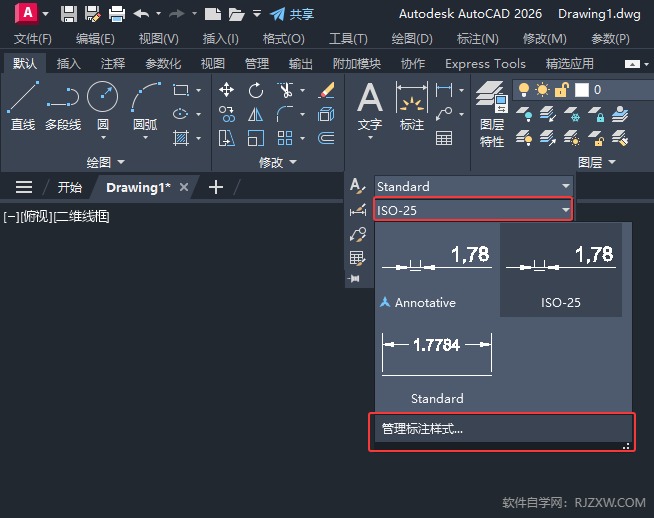This screenshot has height=518, width=654.
Task: Open the Arc tool dropdown arrow
Action: [145, 137]
